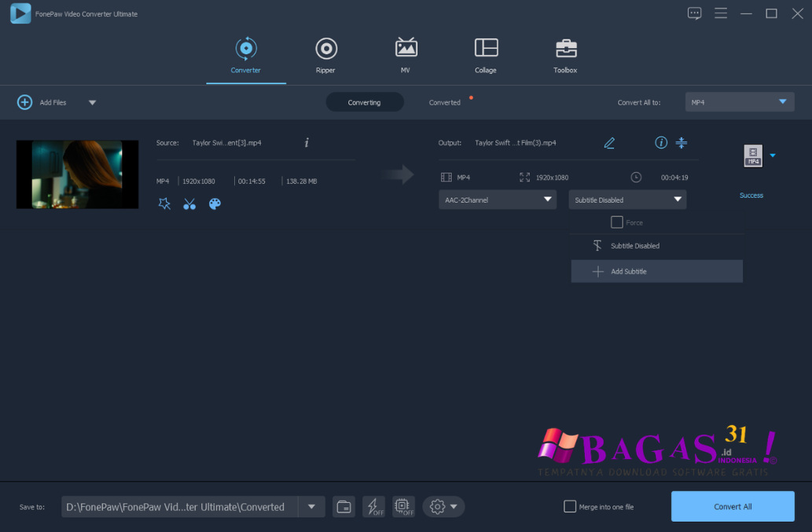Click the Success status link
The width and height of the screenshot is (812, 532).
pyautogui.click(x=751, y=195)
